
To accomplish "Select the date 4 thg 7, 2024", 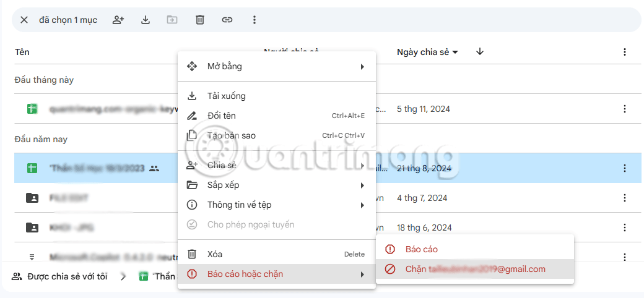I will point(422,198).
